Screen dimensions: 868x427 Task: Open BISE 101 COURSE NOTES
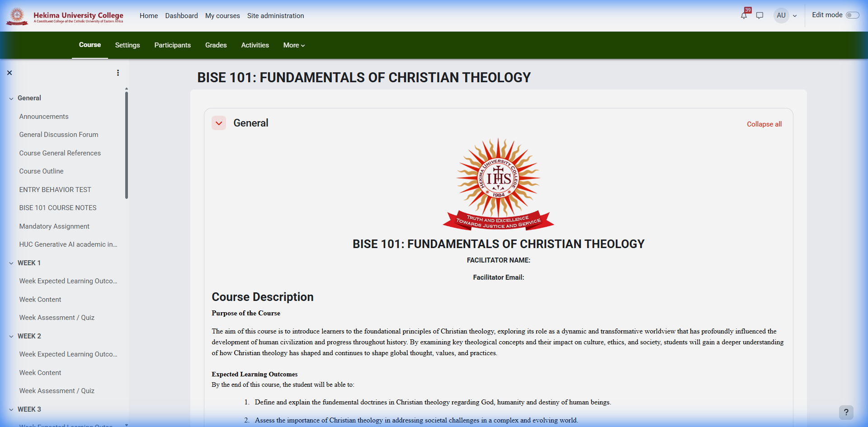[x=58, y=208]
